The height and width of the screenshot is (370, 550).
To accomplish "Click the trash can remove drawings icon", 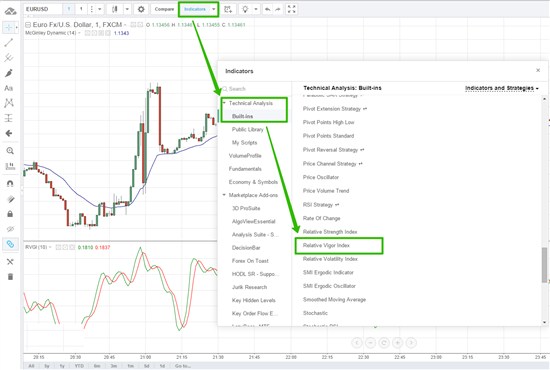I will [x=10, y=277].
